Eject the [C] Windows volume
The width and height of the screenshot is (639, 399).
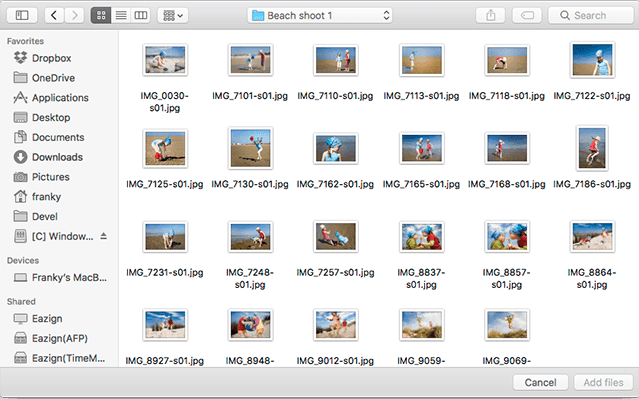[x=104, y=236]
